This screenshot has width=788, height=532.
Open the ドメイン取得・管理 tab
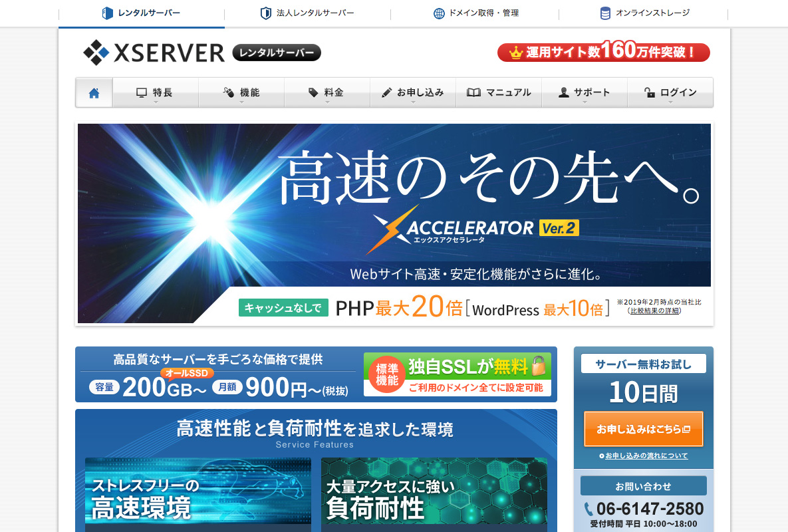(475, 13)
